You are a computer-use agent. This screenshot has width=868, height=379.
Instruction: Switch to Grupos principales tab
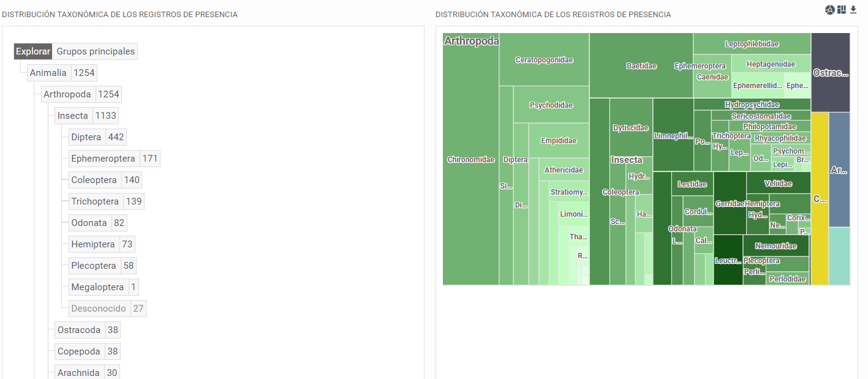[x=96, y=51]
